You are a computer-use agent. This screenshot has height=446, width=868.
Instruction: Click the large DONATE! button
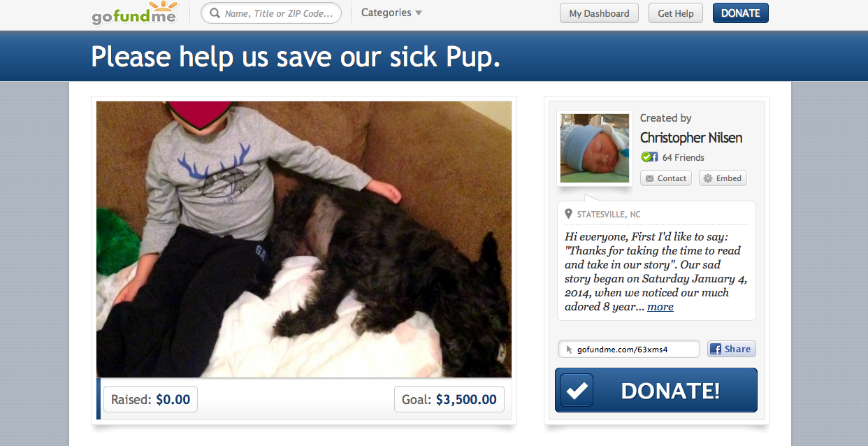click(656, 390)
